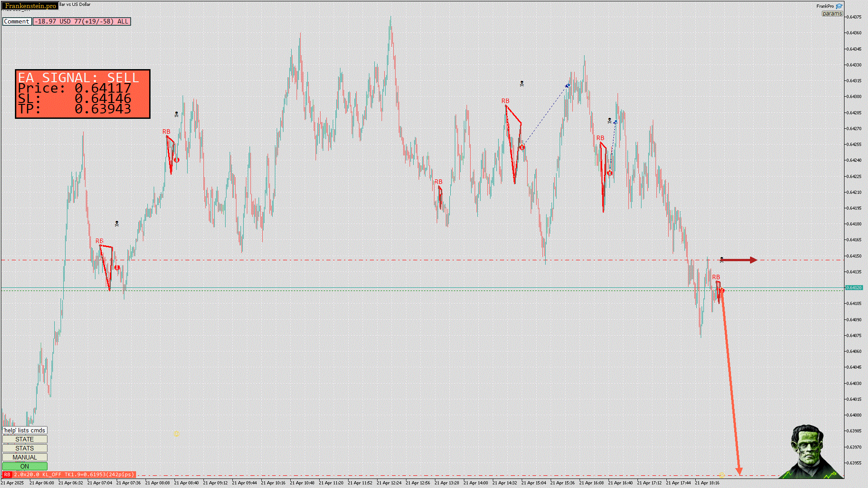Screen dimensions: 868x488
Task: Click the dark red right-pointing arrow
Action: [741, 260]
